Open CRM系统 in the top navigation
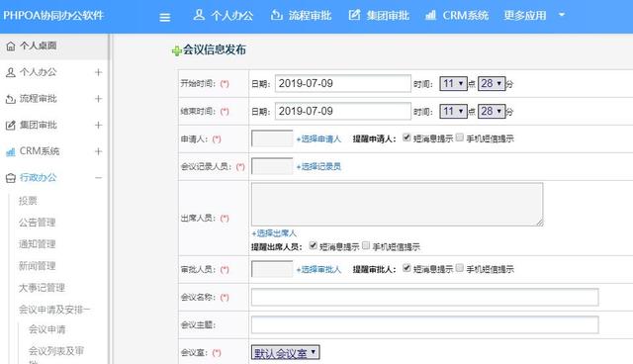 coord(466,16)
